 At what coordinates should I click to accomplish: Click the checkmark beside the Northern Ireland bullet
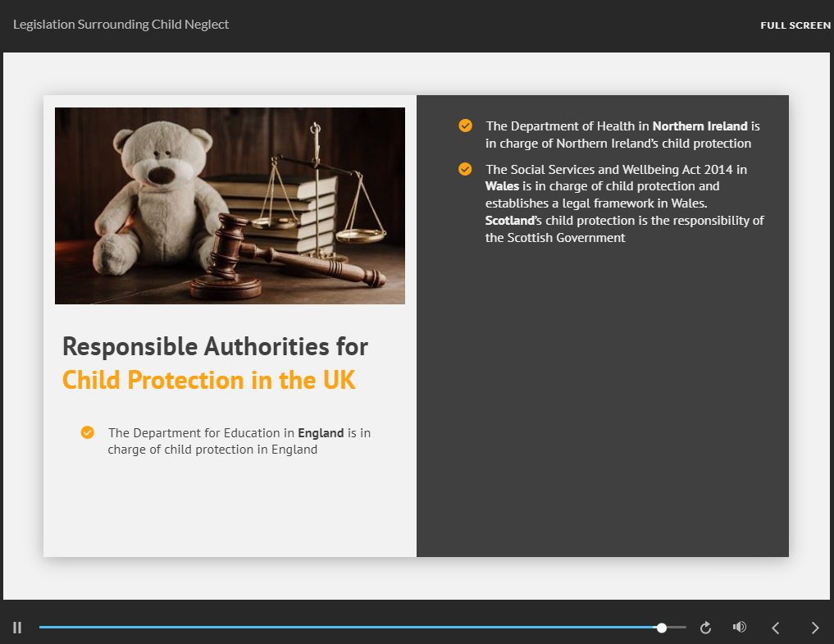click(465, 126)
